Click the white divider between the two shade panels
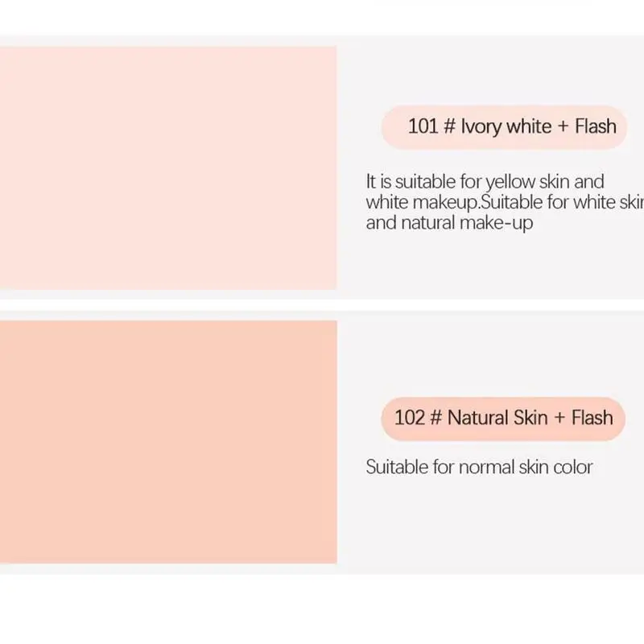The height and width of the screenshot is (644, 644). pyautogui.click(x=322, y=305)
